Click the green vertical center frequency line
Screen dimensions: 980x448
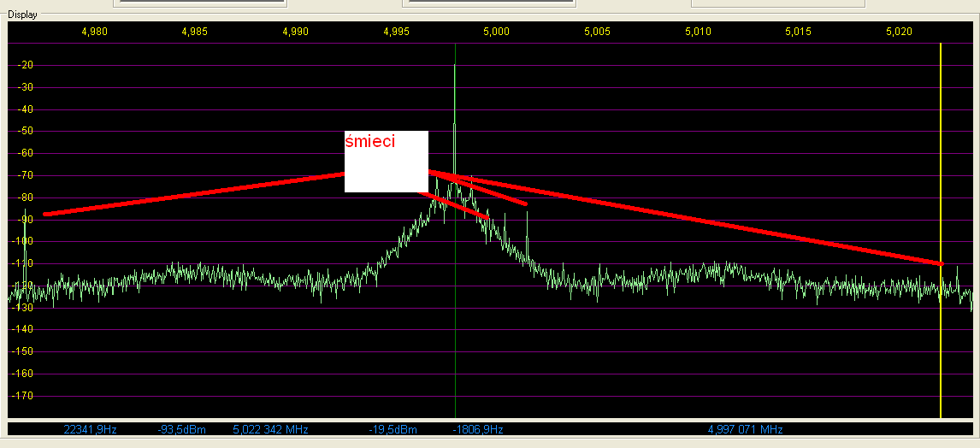(x=455, y=359)
